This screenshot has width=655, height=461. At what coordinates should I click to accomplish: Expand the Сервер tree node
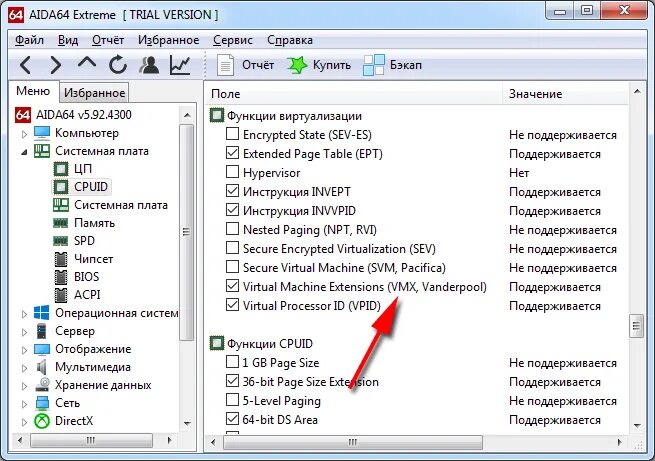click(x=24, y=332)
